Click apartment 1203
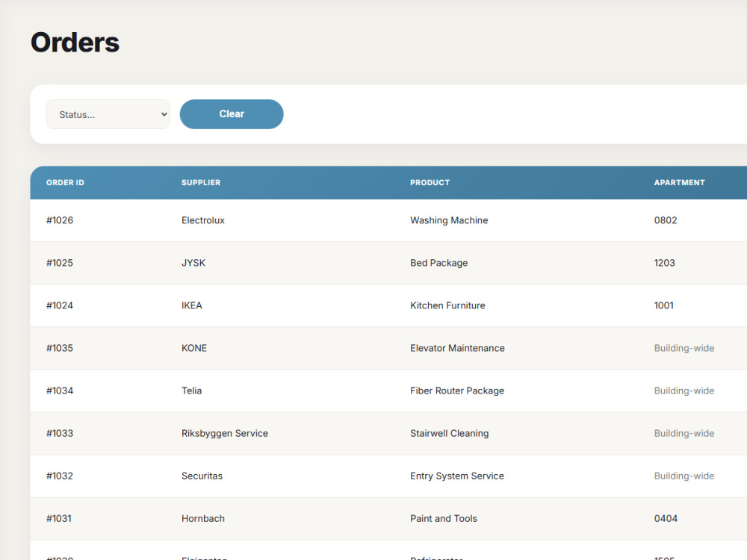This screenshot has width=747, height=560. [x=665, y=263]
